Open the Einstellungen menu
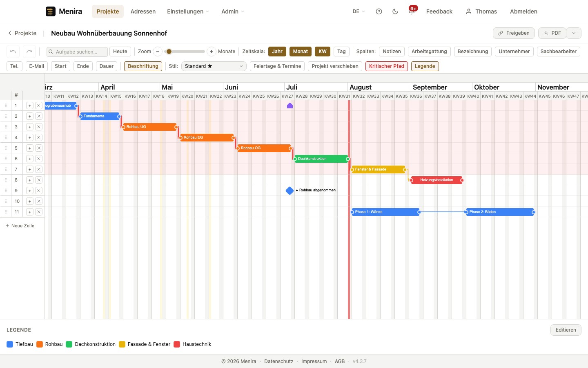The height and width of the screenshot is (368, 588). 188,11
